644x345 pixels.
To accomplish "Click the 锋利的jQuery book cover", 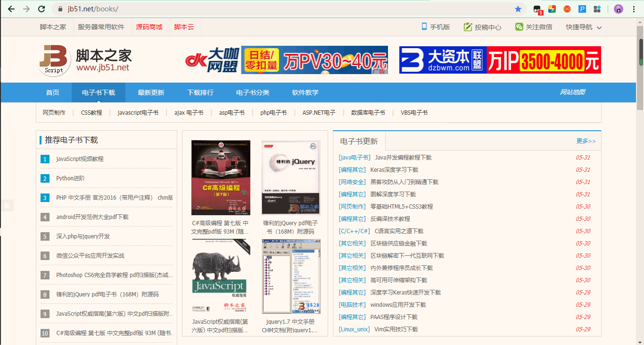I will tap(291, 178).
